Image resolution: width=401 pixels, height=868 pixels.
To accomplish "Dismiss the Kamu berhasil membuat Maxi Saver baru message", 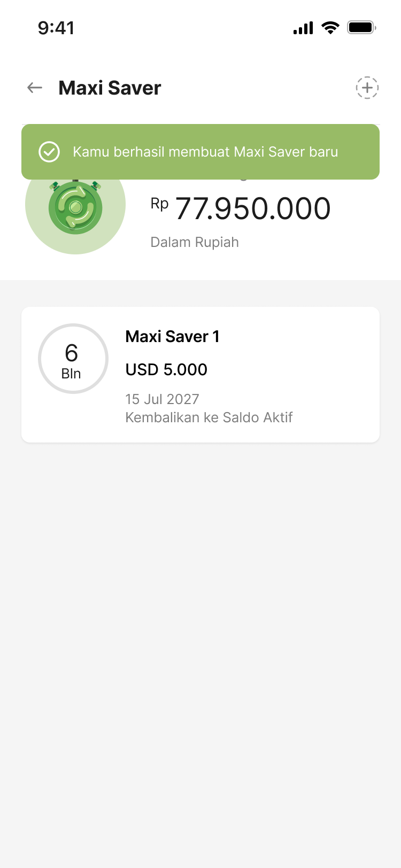I will (x=205, y=152).
